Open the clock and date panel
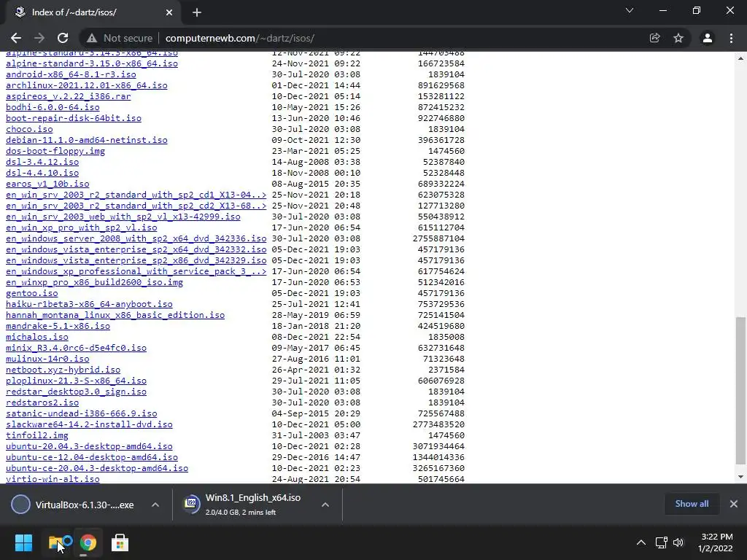 coord(716,542)
